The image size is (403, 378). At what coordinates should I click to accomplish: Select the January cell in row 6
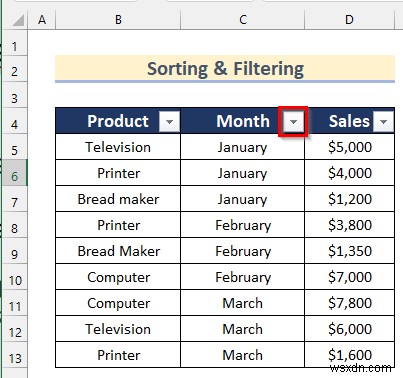pyautogui.click(x=243, y=173)
